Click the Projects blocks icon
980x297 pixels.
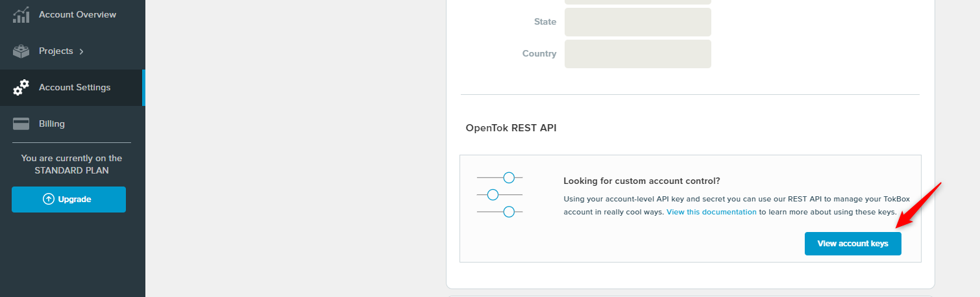tap(21, 51)
